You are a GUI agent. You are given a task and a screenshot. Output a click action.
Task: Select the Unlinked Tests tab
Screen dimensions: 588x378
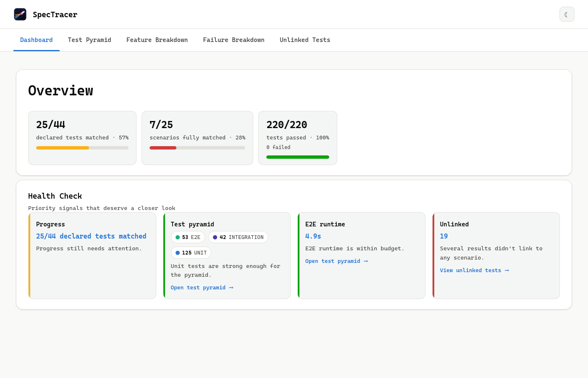(x=305, y=40)
